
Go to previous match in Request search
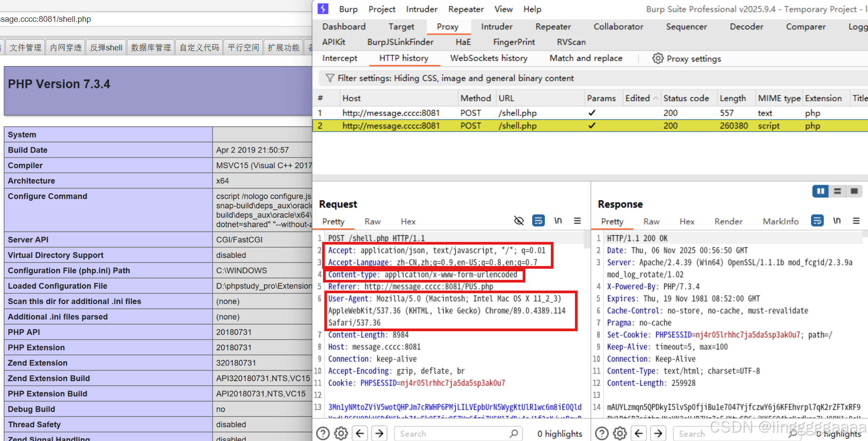pyautogui.click(x=360, y=433)
